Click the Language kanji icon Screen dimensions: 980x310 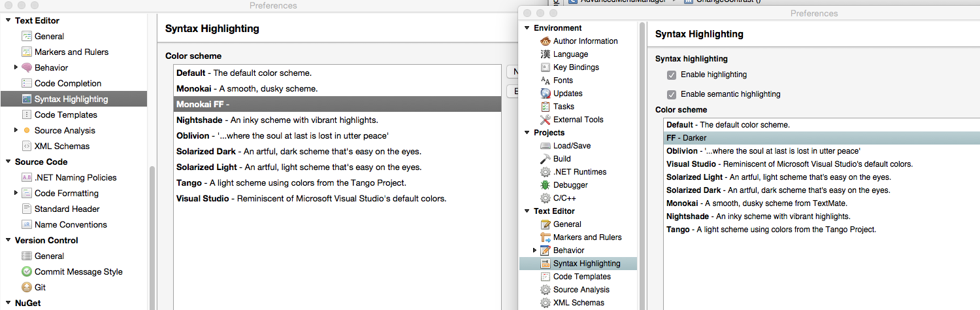(x=546, y=54)
